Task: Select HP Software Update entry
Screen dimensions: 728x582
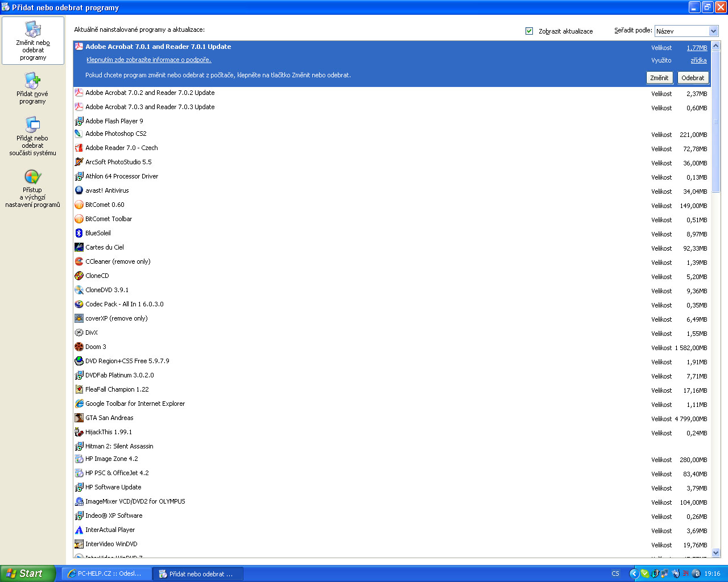Action: click(x=392, y=488)
